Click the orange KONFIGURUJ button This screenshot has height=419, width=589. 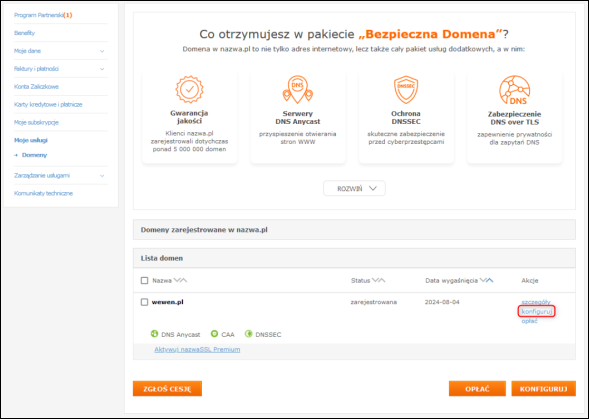[544, 389]
